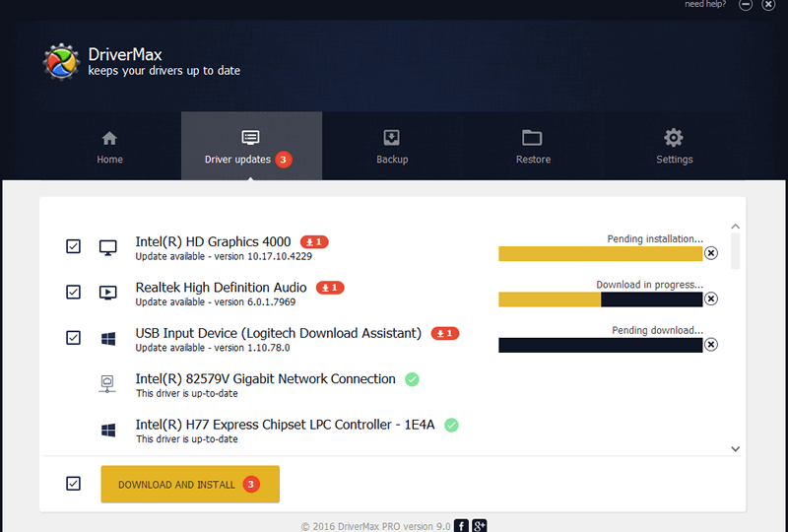Select Realtek High Definition Audio title
788x532 pixels.
[221, 288]
